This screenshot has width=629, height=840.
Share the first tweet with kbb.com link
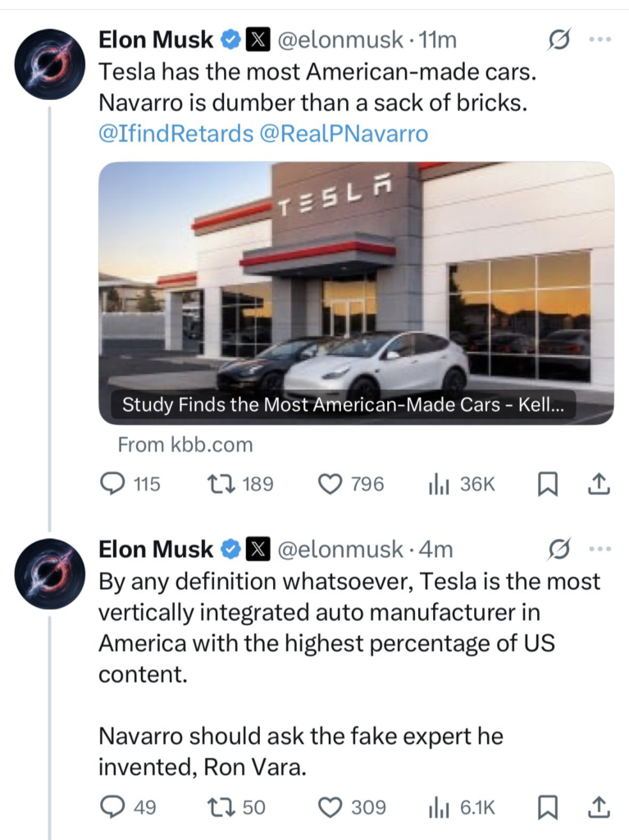(599, 485)
